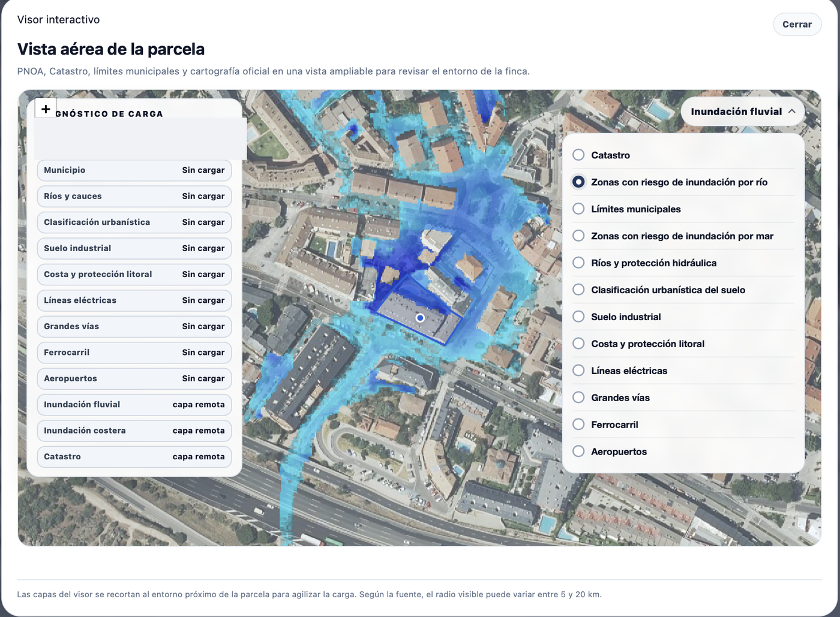
Task: Click the blue parcel marker dot on map
Action: [420, 318]
